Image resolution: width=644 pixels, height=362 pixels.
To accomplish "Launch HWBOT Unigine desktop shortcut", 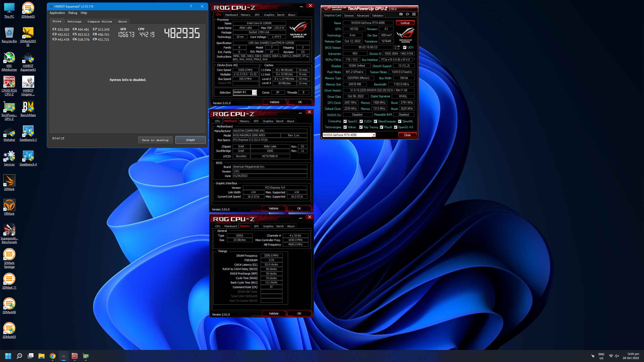I will click(x=28, y=86).
